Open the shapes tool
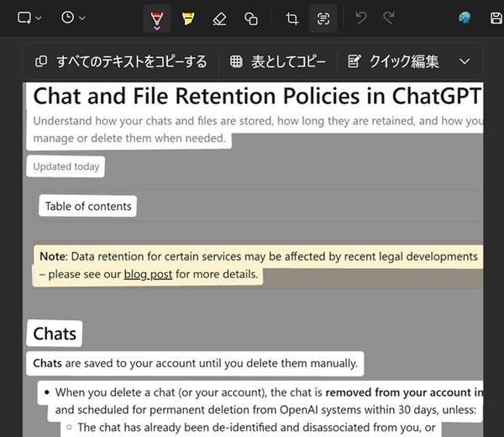The image size is (504, 437). pyautogui.click(x=251, y=18)
